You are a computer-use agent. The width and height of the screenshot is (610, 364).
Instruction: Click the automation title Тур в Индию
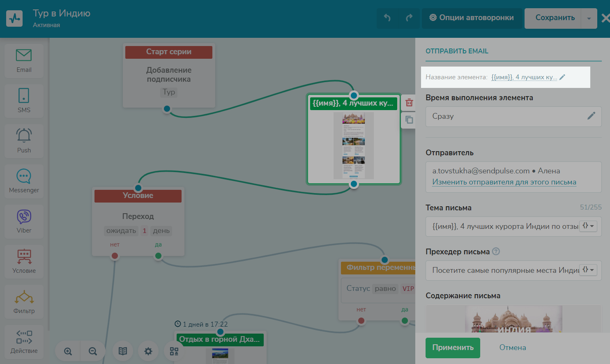tap(62, 13)
